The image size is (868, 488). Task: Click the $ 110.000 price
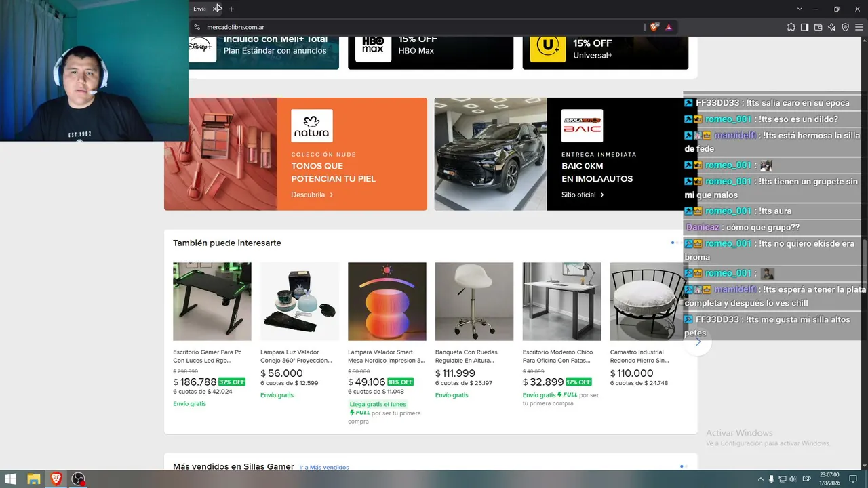click(632, 373)
